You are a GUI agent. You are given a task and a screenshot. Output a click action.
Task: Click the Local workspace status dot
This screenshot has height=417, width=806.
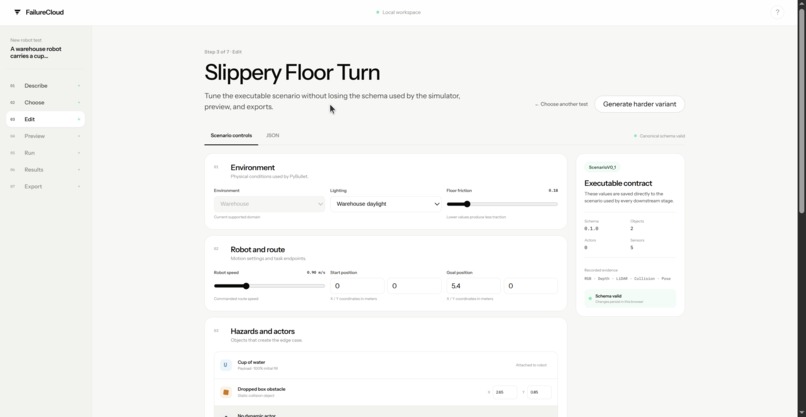click(x=377, y=12)
